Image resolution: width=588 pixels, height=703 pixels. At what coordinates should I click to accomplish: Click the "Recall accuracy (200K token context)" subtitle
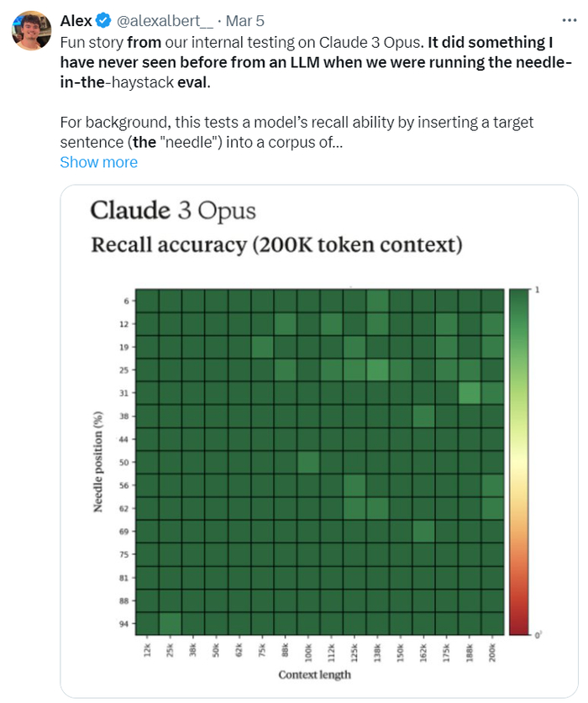tap(276, 245)
